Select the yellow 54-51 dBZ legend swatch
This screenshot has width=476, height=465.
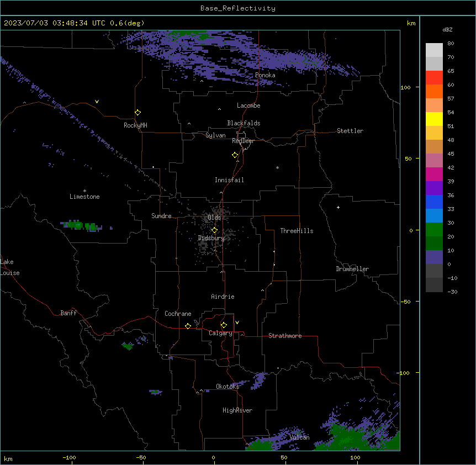click(434, 119)
